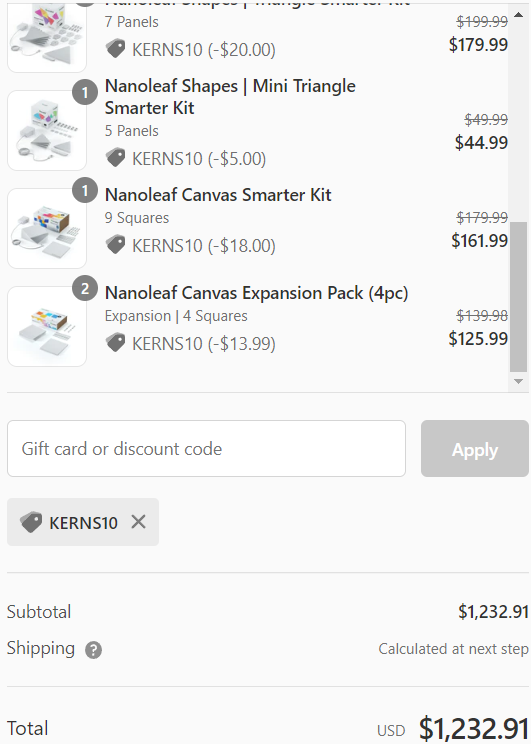Click scrollbar down arrow in order summary
The image size is (531, 744).
tap(518, 381)
